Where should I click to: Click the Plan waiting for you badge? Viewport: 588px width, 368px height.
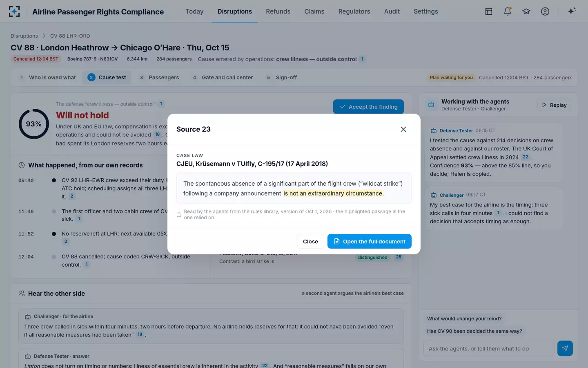click(451, 77)
